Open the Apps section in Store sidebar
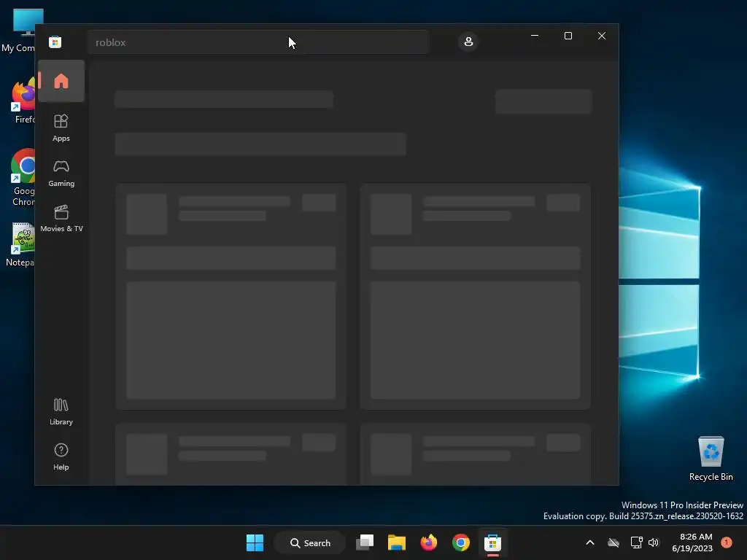Image resolution: width=747 pixels, height=560 pixels. pos(61,128)
